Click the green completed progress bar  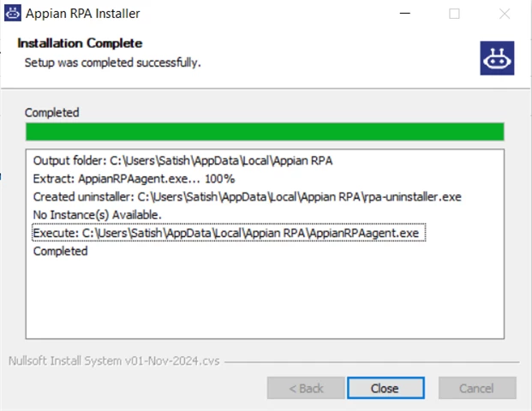[265, 132]
